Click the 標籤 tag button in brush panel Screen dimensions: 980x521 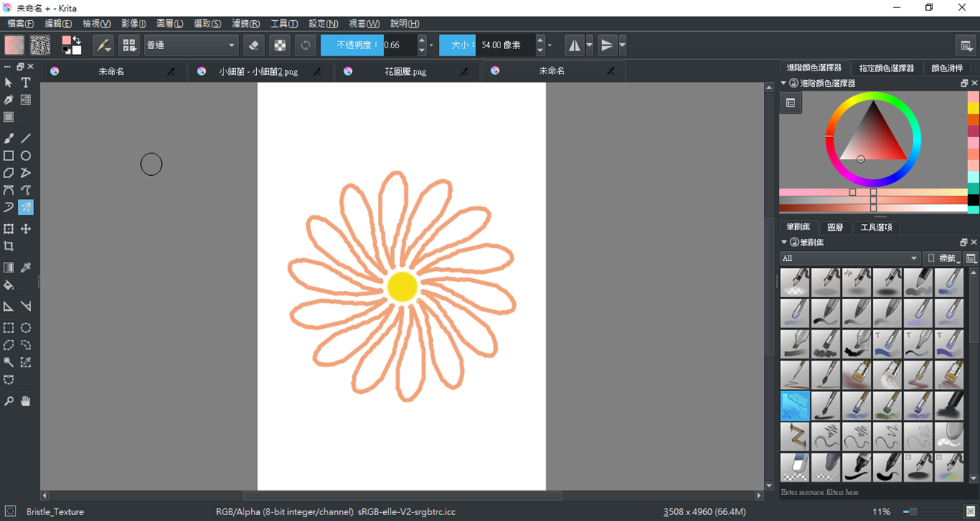click(942, 258)
